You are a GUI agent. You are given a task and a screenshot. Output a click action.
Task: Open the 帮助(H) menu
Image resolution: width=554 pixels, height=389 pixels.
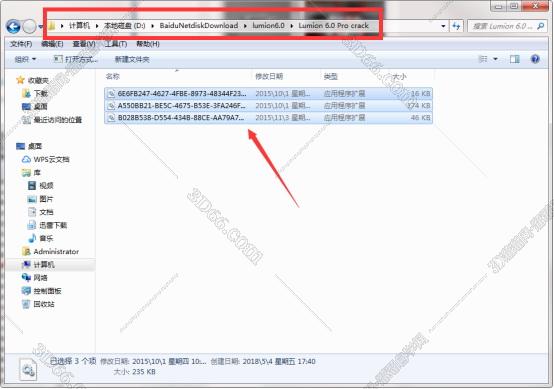(148, 44)
